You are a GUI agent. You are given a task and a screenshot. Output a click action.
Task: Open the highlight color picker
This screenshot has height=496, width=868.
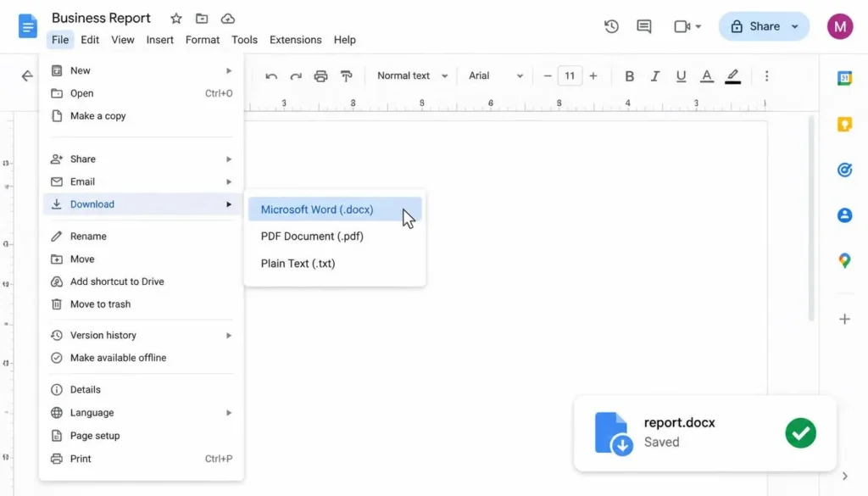733,75
